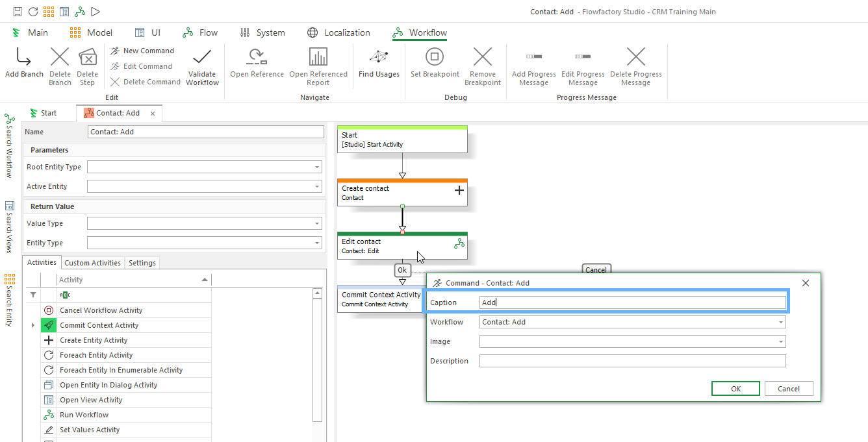Image resolution: width=868 pixels, height=442 pixels.
Task: Open the Value Type dropdown
Action: [x=317, y=223]
